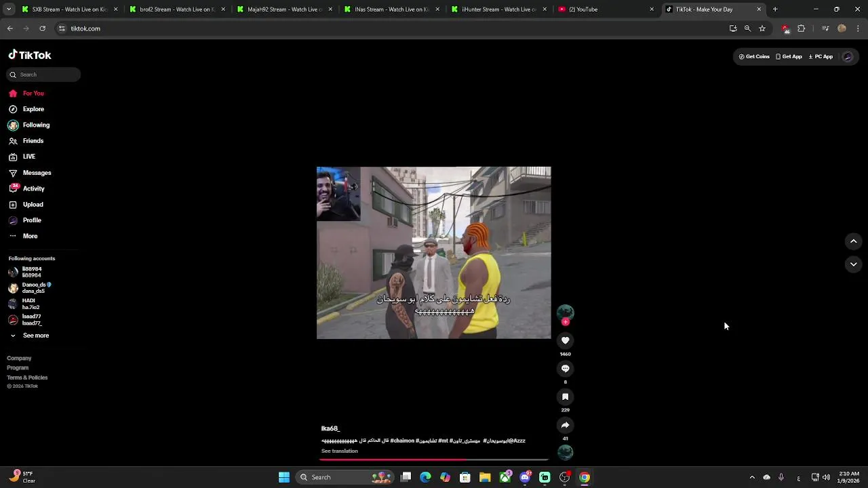Go to next video with down chevron
The width and height of the screenshot is (868, 488).
click(x=853, y=264)
